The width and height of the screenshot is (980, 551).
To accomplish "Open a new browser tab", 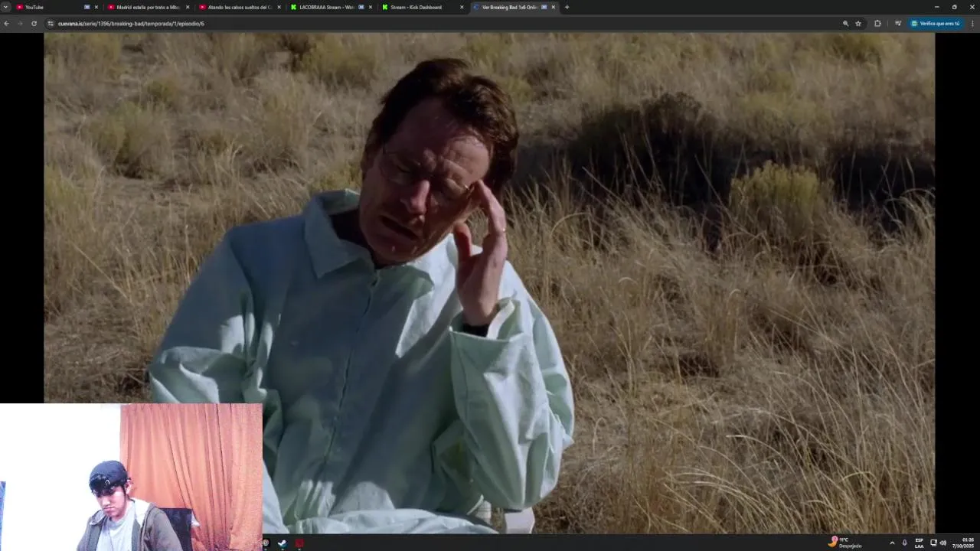I will pyautogui.click(x=567, y=7).
